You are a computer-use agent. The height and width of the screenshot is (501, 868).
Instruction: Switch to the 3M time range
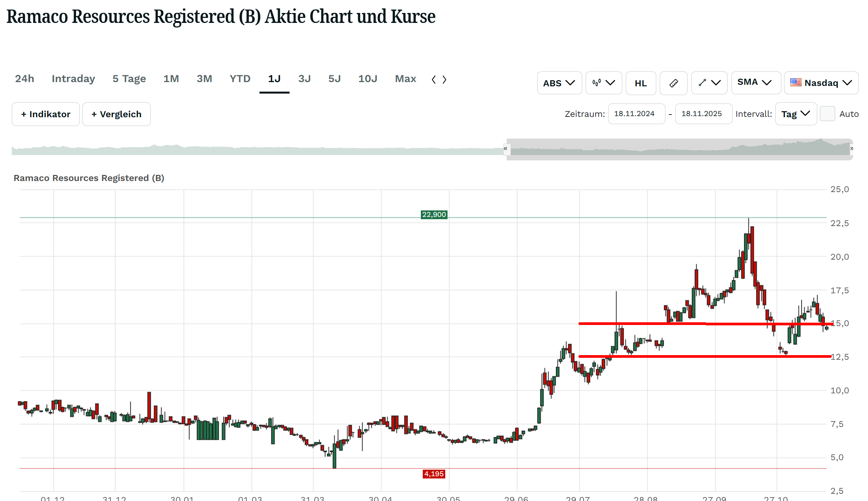tap(204, 79)
